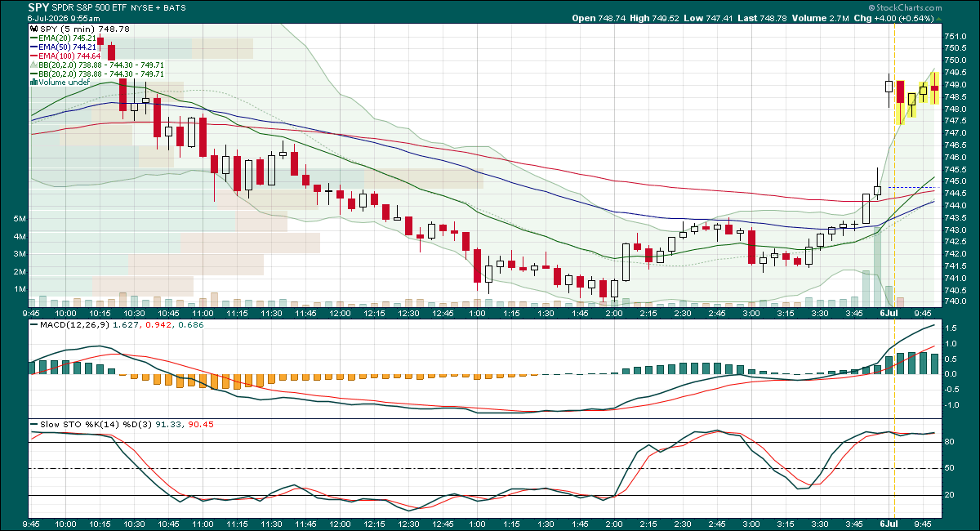Click the -1.0 MACD axis label
This screenshot has height=531, width=980.
[953, 404]
